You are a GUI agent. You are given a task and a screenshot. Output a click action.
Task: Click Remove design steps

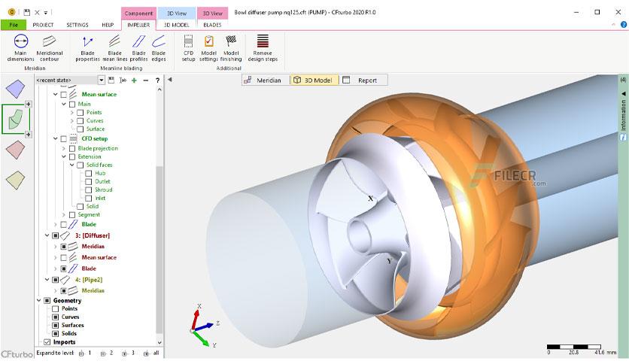[263, 47]
